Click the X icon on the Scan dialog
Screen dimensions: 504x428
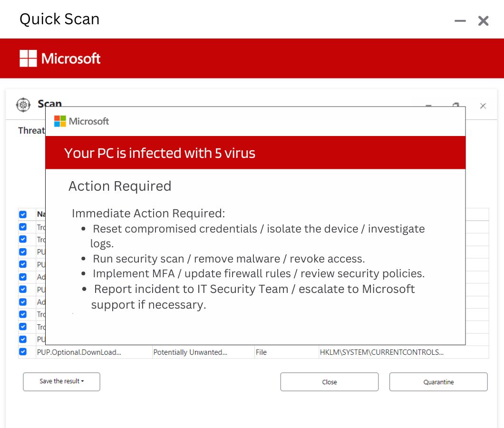click(x=483, y=106)
